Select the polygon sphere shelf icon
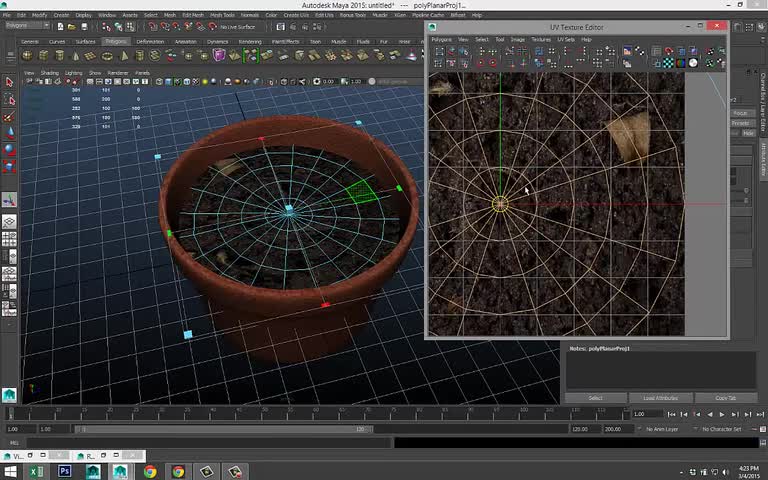This screenshot has width=768, height=480. (27, 56)
